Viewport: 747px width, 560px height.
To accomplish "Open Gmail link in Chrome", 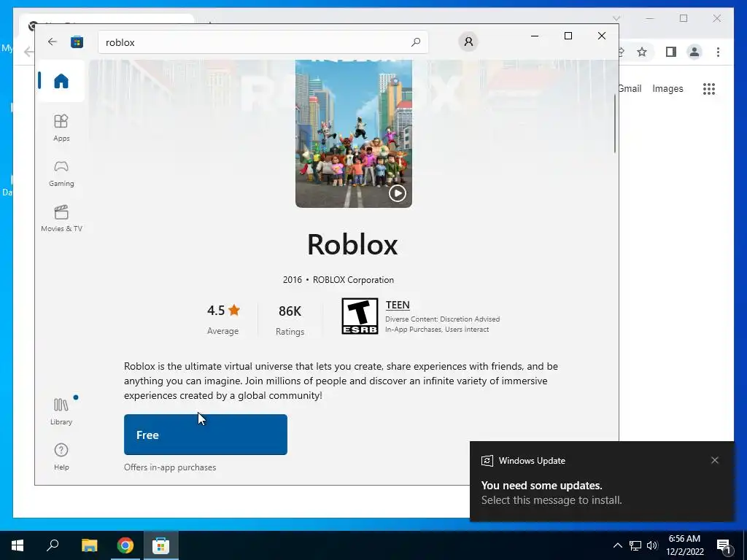I will coord(630,88).
